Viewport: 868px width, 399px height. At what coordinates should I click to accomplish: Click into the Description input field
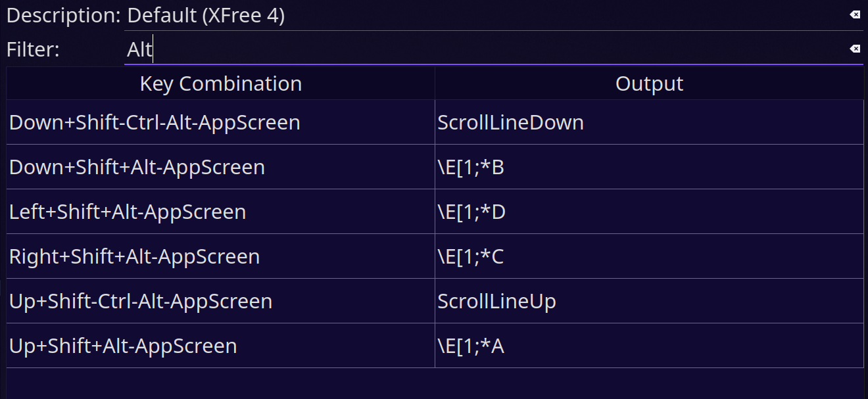tap(494, 15)
